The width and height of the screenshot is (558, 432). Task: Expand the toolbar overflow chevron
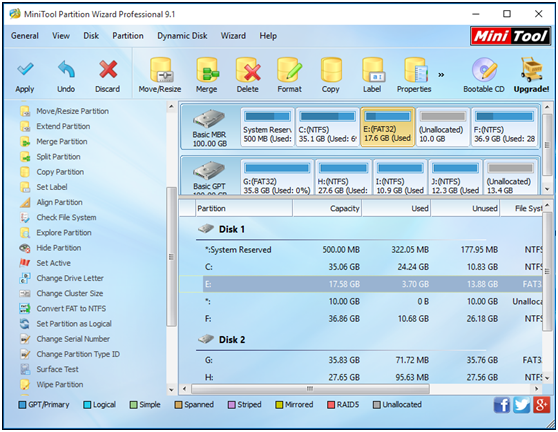tap(441, 75)
